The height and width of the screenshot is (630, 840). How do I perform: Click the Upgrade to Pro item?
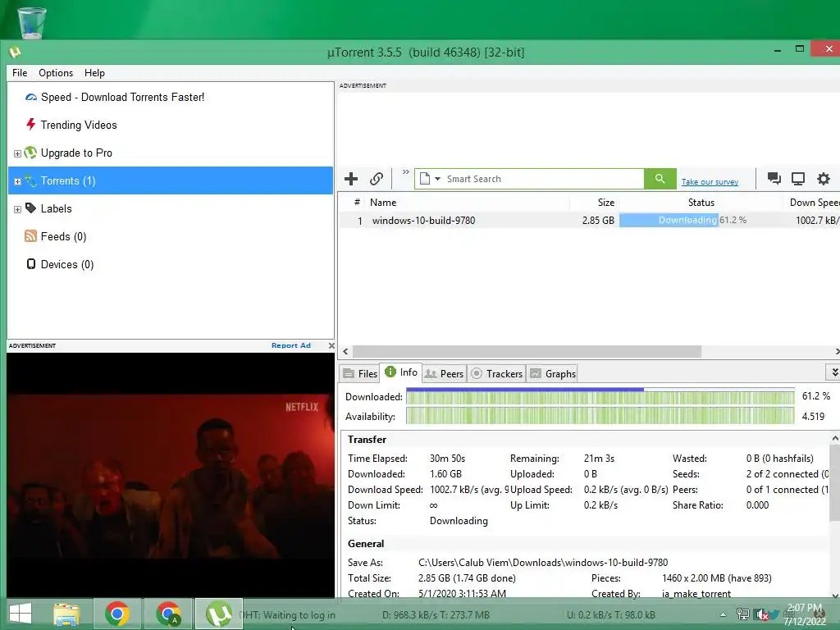coord(76,153)
